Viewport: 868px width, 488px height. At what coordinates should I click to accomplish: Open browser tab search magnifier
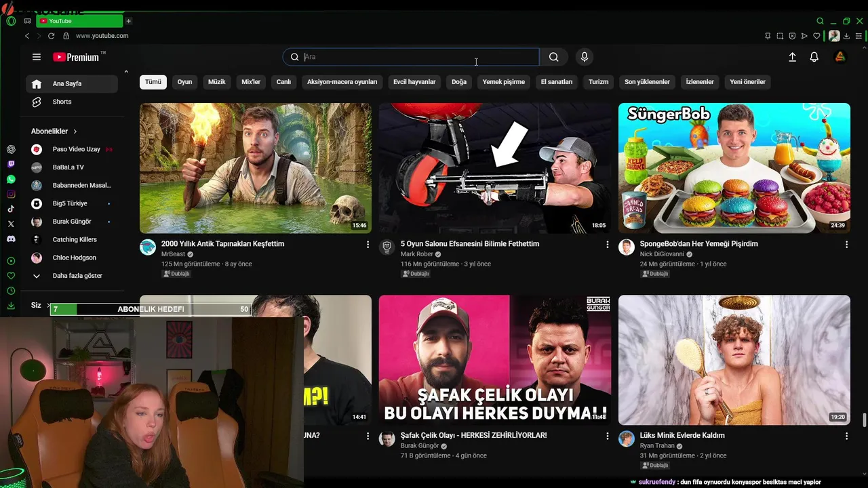tap(820, 21)
